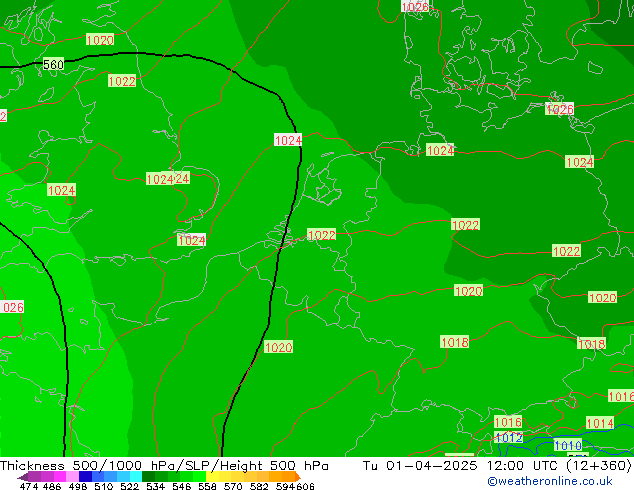Click the 498 legend value
Image resolution: width=634 pixels, height=490 pixels.
coord(78,486)
